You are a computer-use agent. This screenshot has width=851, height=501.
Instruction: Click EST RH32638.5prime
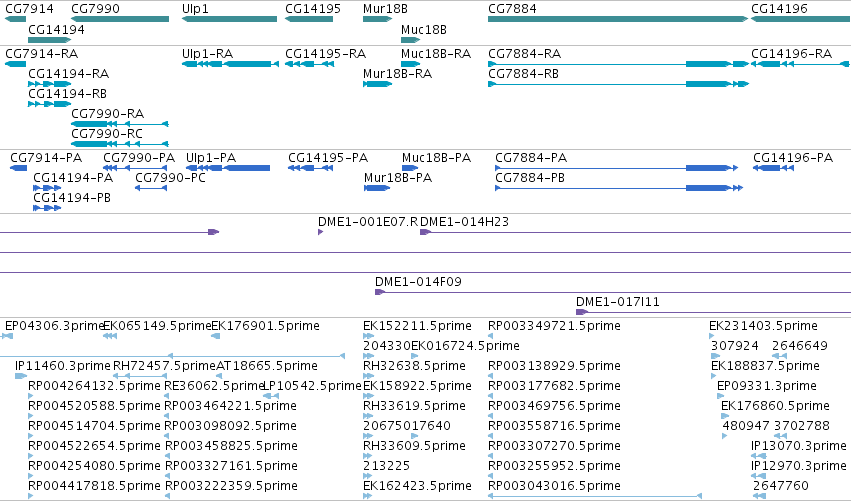(x=415, y=366)
